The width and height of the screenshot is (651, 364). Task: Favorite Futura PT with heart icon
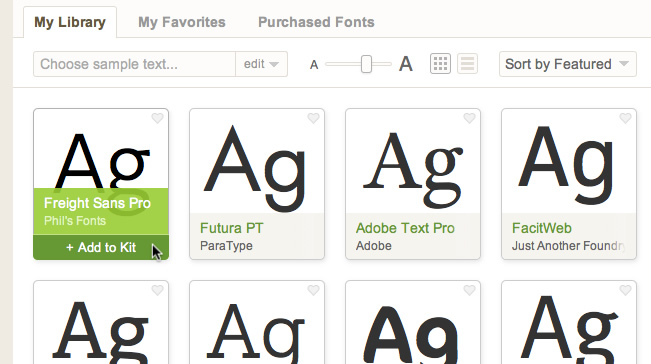[313, 118]
